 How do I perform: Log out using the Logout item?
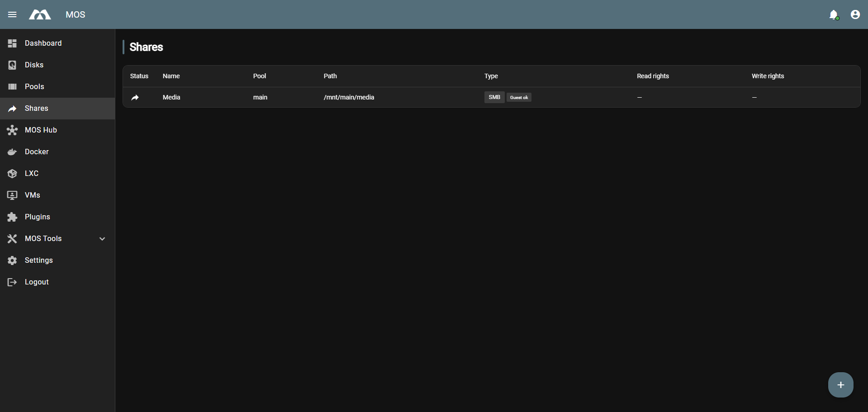point(36,282)
